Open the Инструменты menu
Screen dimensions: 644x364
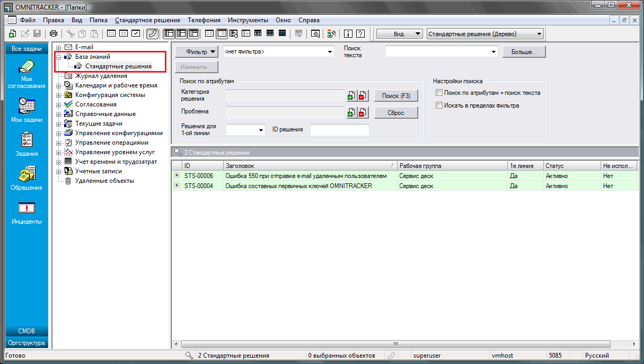(248, 20)
